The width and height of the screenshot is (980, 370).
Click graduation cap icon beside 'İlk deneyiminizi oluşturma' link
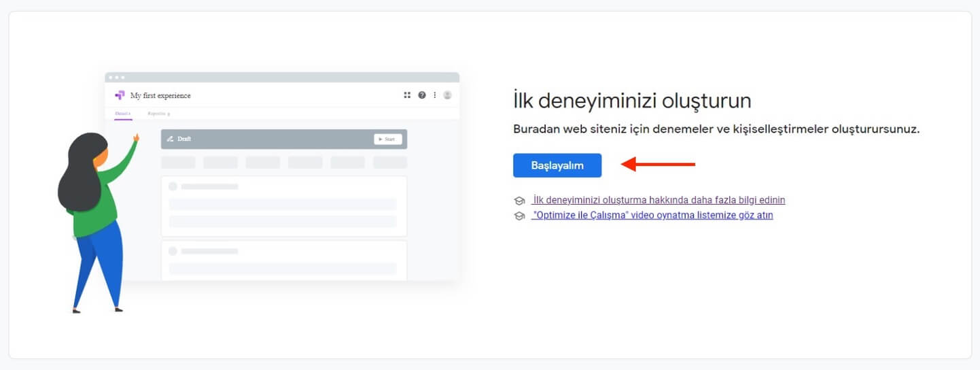[520, 201]
